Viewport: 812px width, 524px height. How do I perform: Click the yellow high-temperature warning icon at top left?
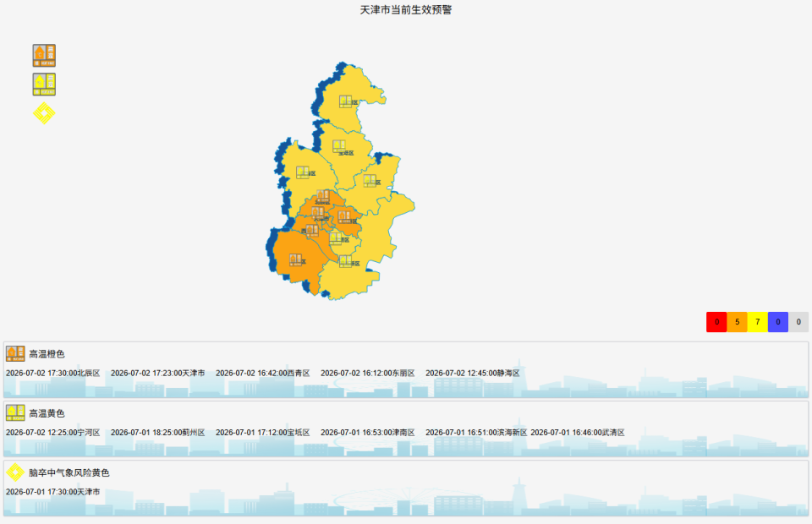44,85
